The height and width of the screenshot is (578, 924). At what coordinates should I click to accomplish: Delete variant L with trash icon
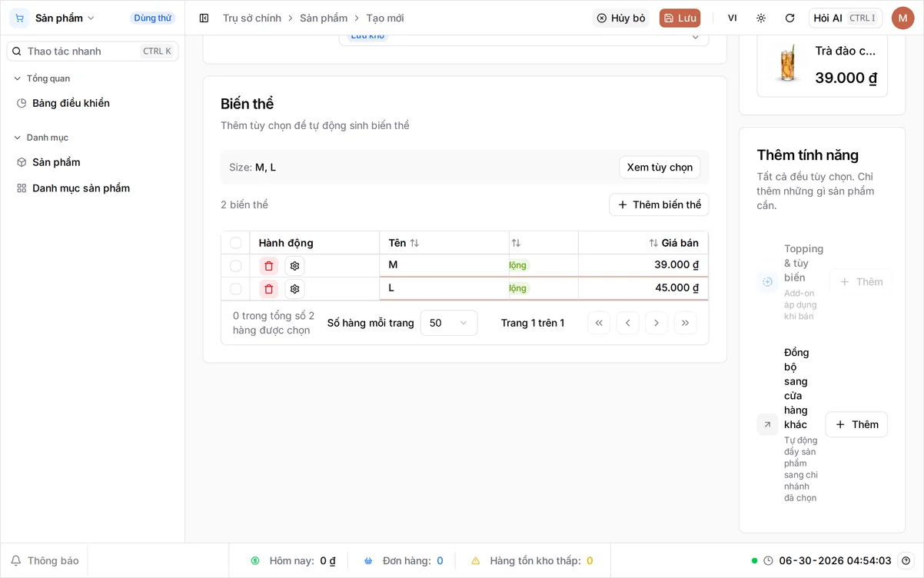[269, 289]
